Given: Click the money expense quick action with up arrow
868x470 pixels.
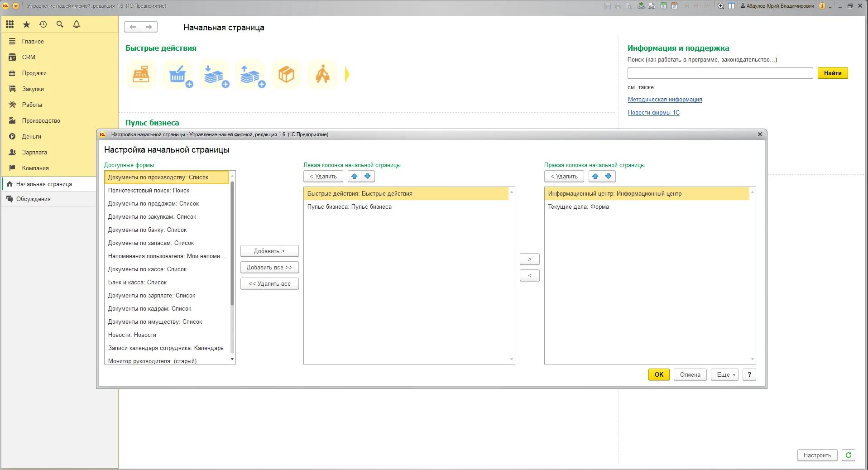Looking at the screenshot, I should point(250,74).
